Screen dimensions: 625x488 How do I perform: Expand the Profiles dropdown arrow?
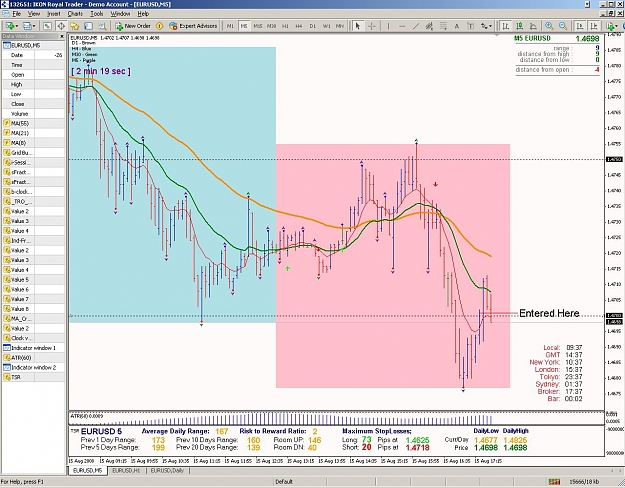34,26
